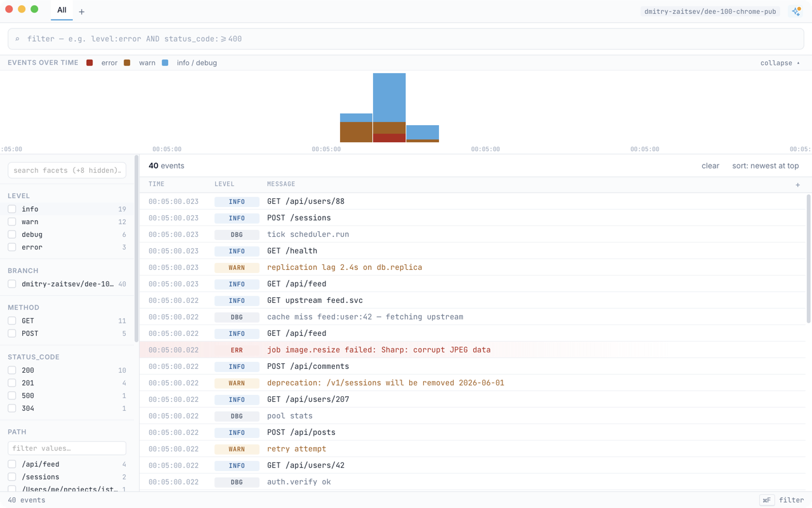Collapse the events over time chart
The width and height of the screenshot is (812, 508).
coord(780,63)
